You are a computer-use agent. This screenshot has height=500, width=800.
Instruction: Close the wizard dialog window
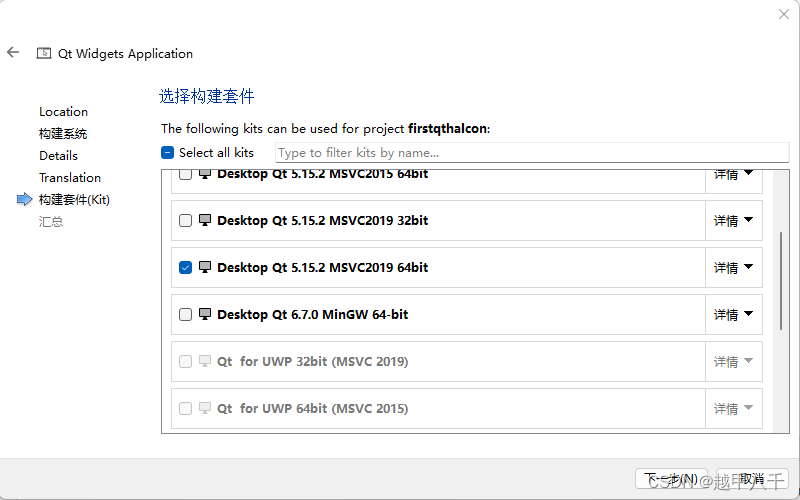point(784,14)
